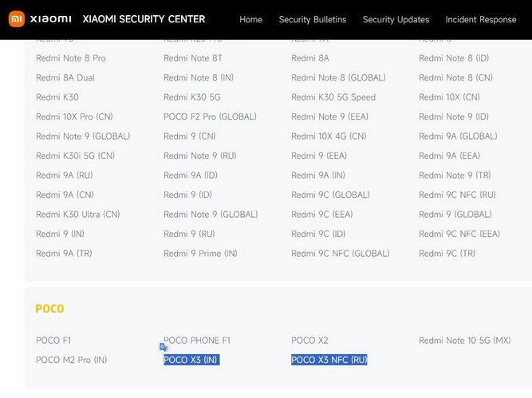Select Redmi 9C (GLOBAL)
Screen dimensions: 532x398
330,195
